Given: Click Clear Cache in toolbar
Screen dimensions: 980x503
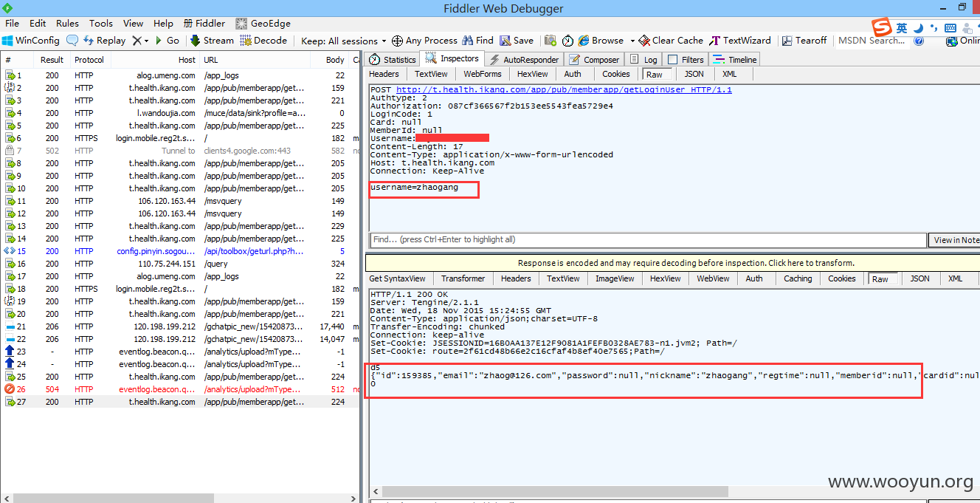Looking at the screenshot, I should click(x=671, y=41).
